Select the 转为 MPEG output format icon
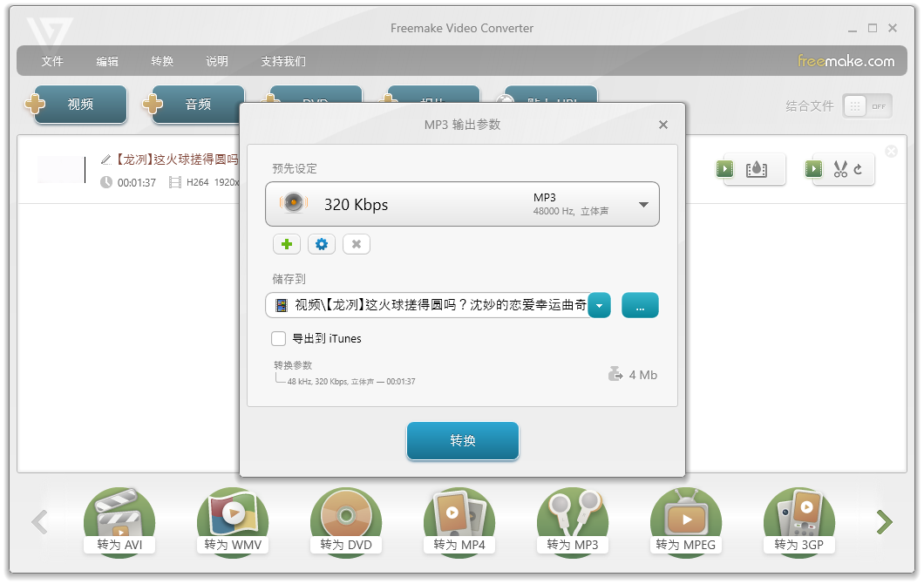 686,520
